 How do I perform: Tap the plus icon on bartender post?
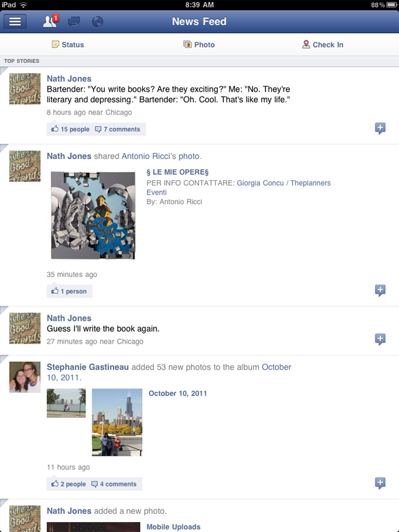[x=380, y=128]
